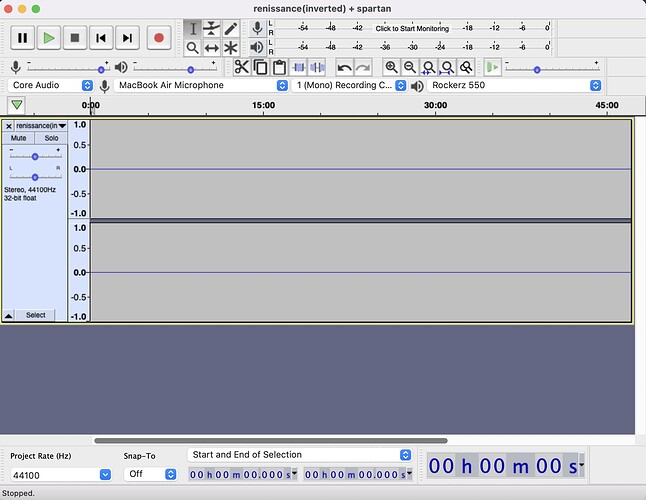The width and height of the screenshot is (646, 500).
Task: Open Start and End of Selection dropdown
Action: pyautogui.click(x=300, y=455)
